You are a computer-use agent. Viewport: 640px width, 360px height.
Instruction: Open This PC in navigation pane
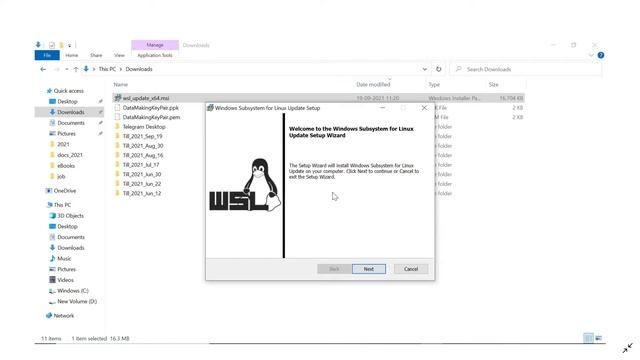(x=62, y=205)
